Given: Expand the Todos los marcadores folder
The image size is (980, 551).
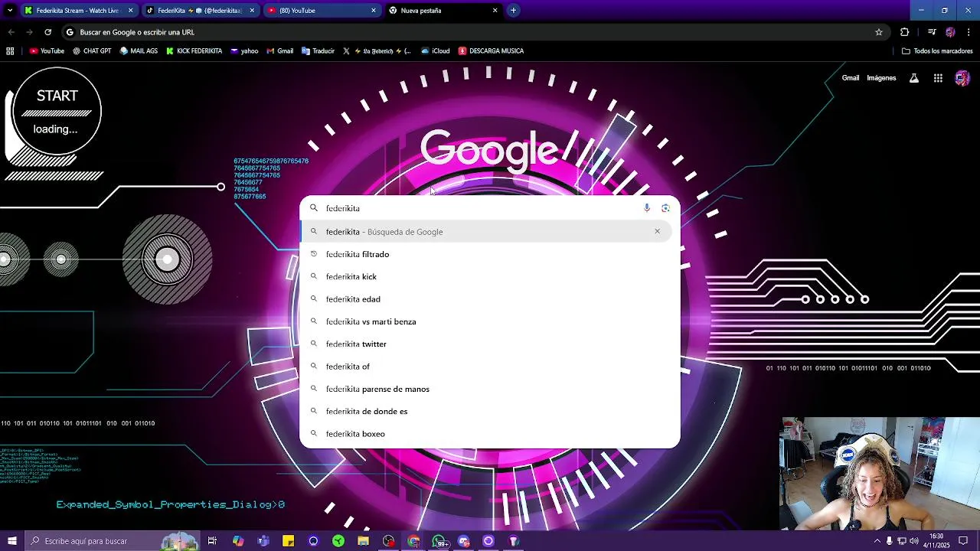Looking at the screenshot, I should pos(937,51).
